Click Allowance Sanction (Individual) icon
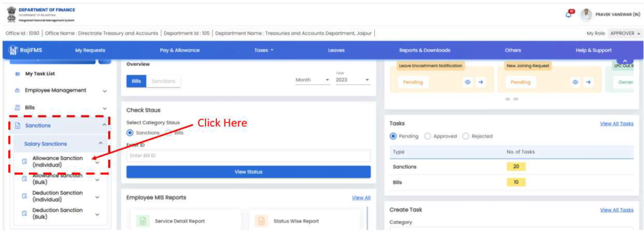Image resolution: width=644 pixels, height=233 pixels. [x=25, y=161]
